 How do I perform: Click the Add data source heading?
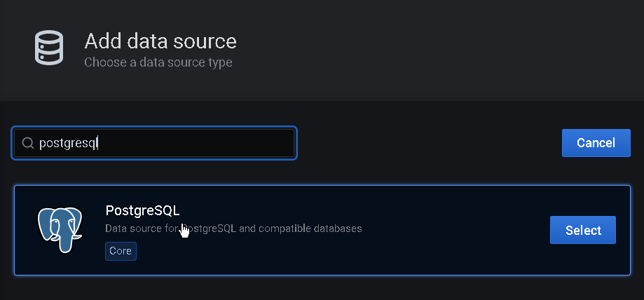click(160, 41)
